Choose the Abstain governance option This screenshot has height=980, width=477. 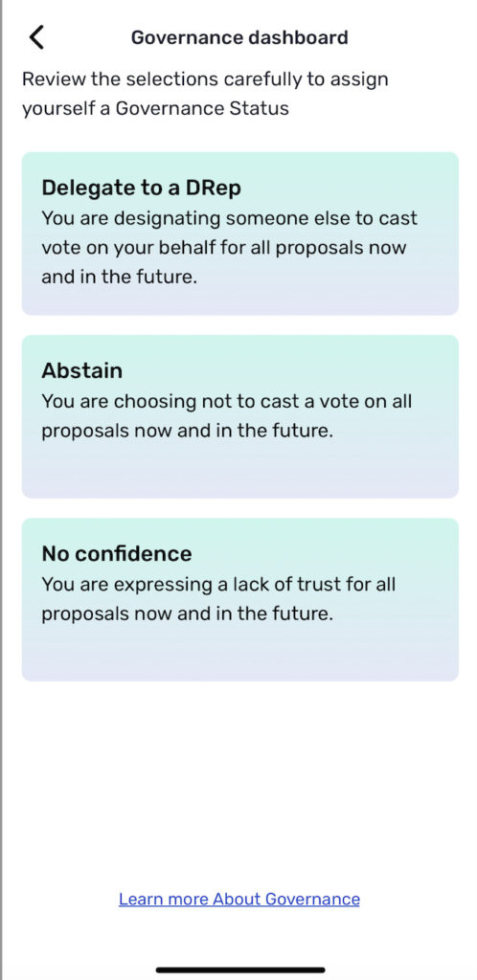[x=240, y=416]
